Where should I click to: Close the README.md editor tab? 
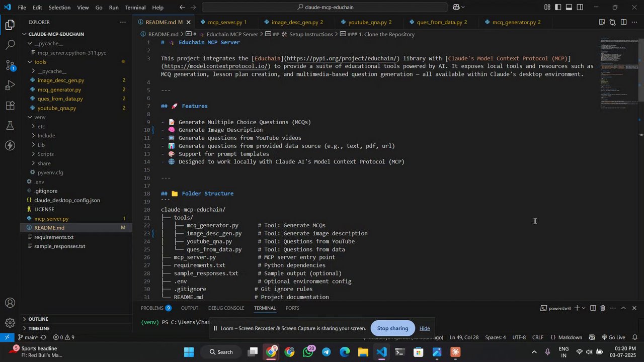tap(189, 22)
